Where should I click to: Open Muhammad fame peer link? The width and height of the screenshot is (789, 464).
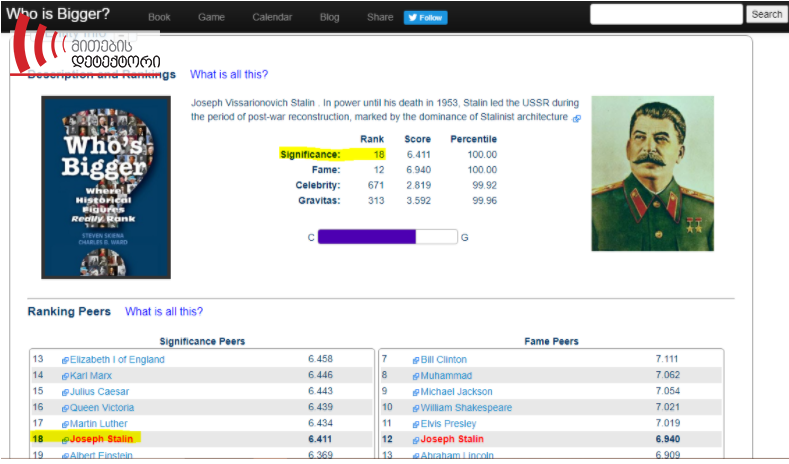(446, 376)
